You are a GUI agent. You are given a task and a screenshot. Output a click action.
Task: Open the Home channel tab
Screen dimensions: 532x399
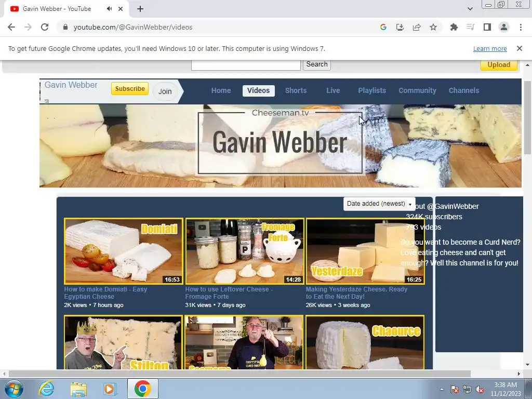click(x=221, y=90)
